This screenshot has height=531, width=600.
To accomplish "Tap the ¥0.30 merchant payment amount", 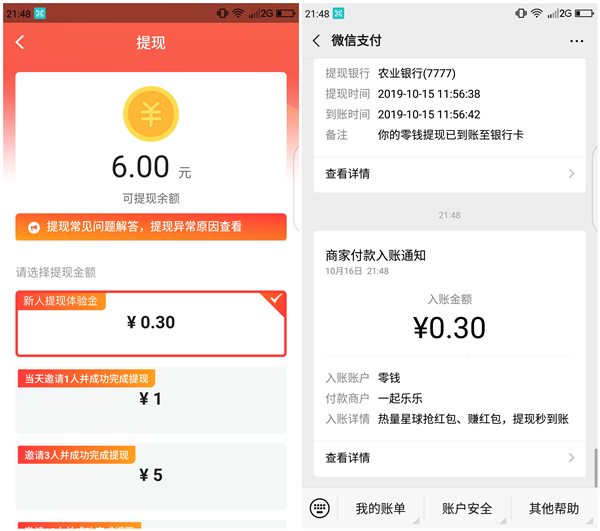I will (449, 327).
